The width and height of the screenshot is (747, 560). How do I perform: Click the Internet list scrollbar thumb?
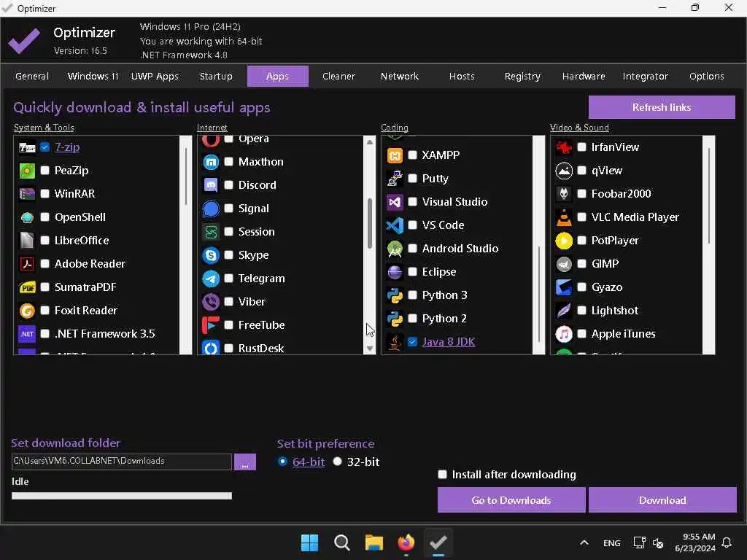[370, 223]
